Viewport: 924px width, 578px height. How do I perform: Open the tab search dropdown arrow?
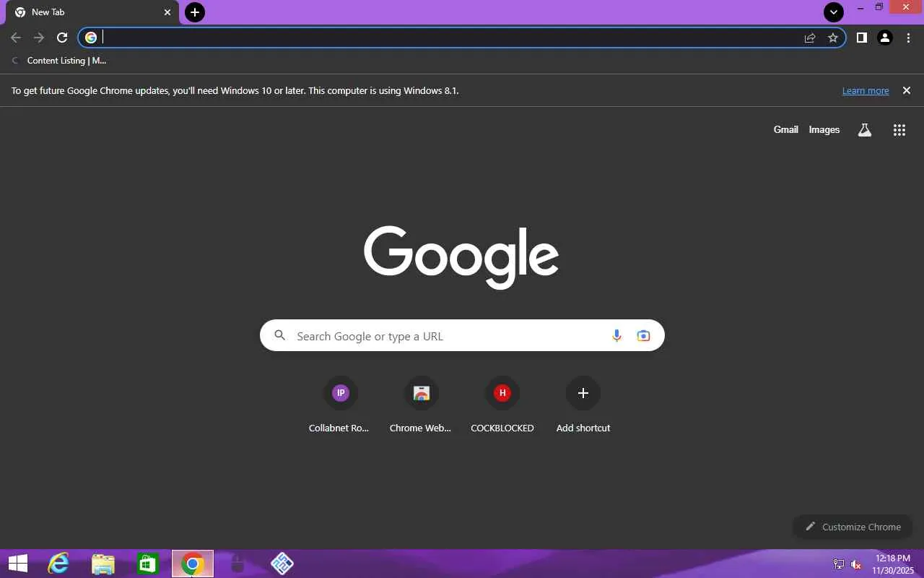tap(834, 12)
